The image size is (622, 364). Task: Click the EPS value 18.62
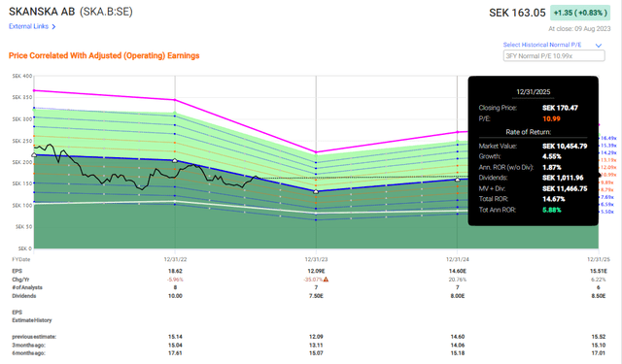tap(175, 272)
